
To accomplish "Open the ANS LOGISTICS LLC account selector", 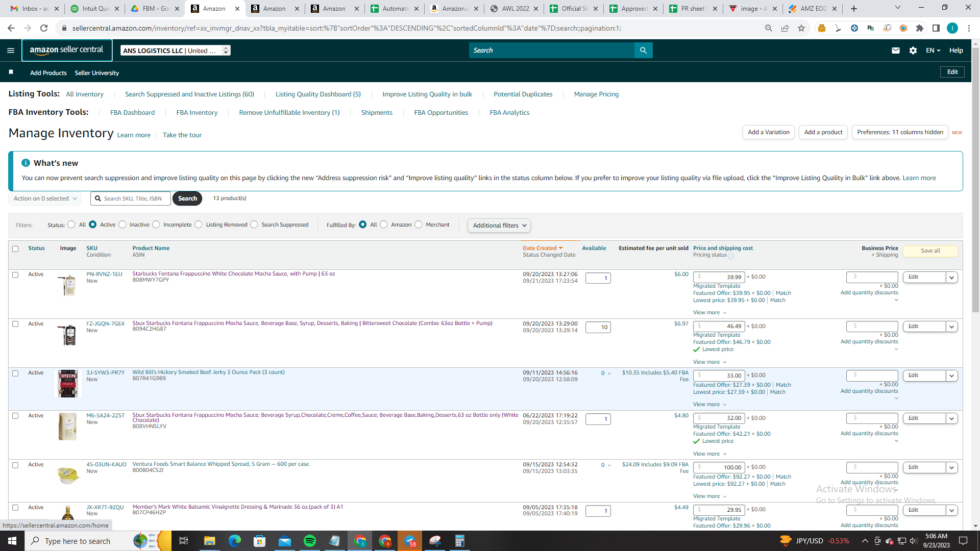I will 176,51.
